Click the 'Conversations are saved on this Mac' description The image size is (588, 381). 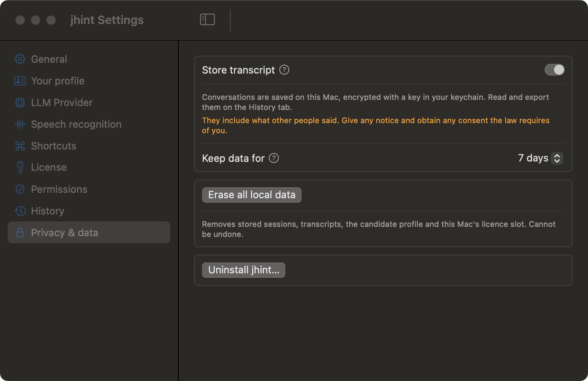tap(375, 102)
